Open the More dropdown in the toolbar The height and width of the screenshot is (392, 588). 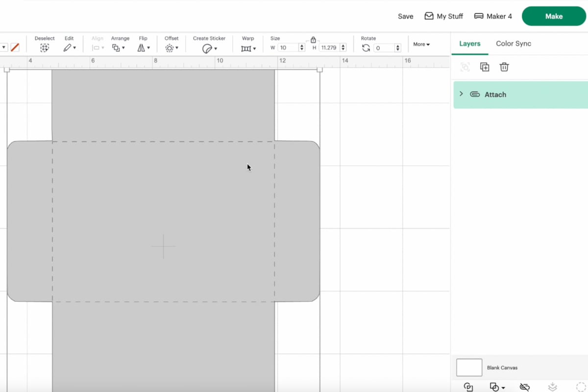(421, 44)
